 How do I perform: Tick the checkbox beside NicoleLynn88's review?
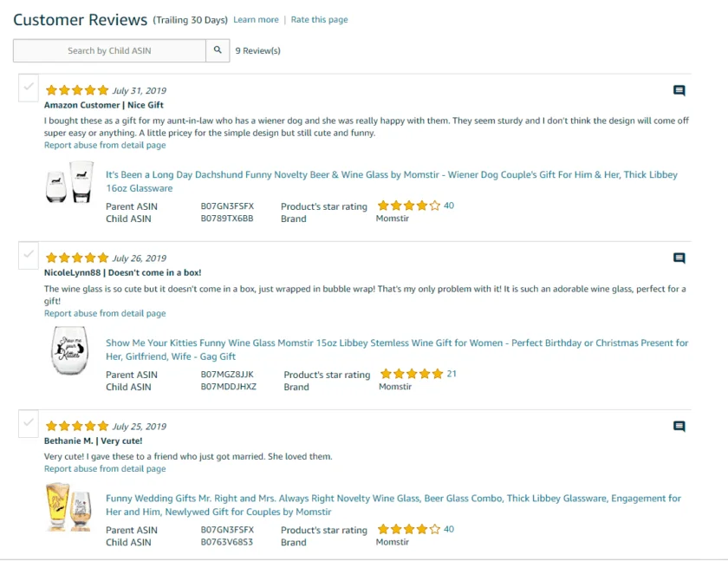[29, 256]
